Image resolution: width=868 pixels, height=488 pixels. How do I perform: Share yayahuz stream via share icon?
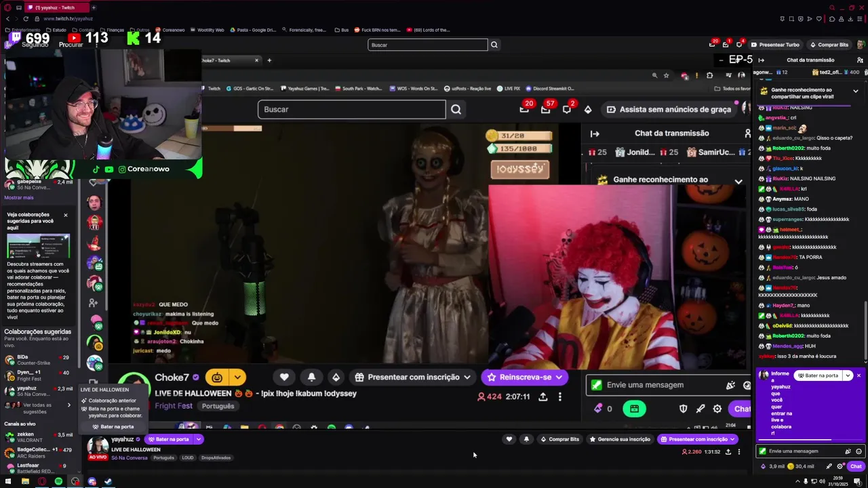728,451
